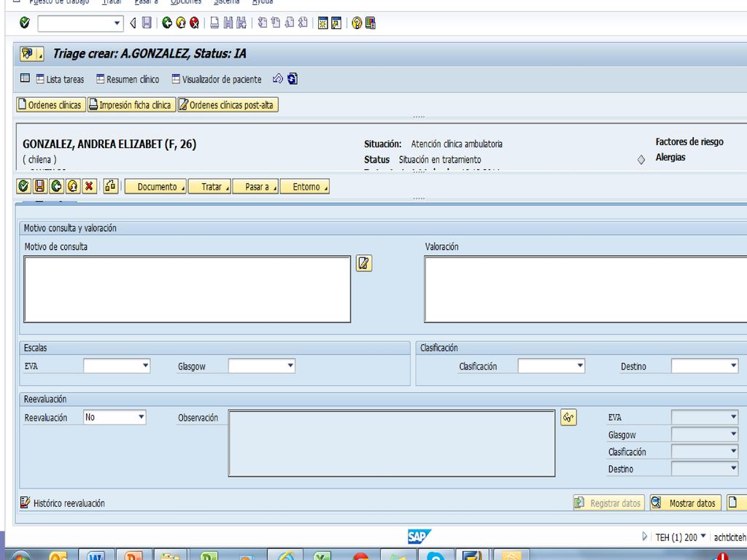The height and width of the screenshot is (560, 747).
Task: Click the Print icon in the standard toolbar
Action: [214, 23]
